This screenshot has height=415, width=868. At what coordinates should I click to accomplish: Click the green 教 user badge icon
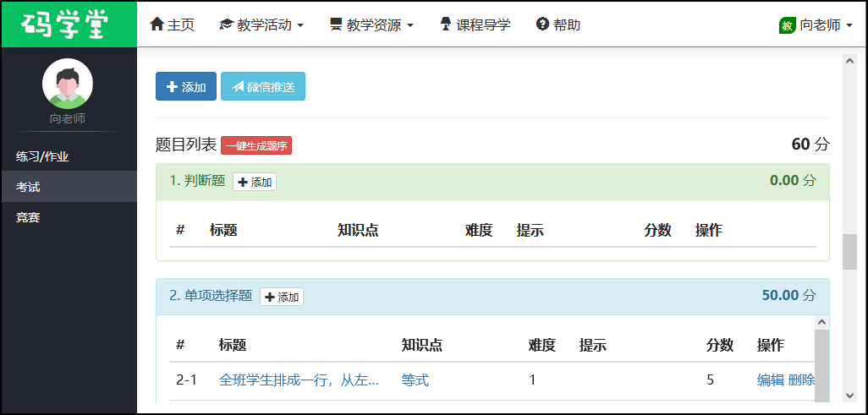point(787,25)
